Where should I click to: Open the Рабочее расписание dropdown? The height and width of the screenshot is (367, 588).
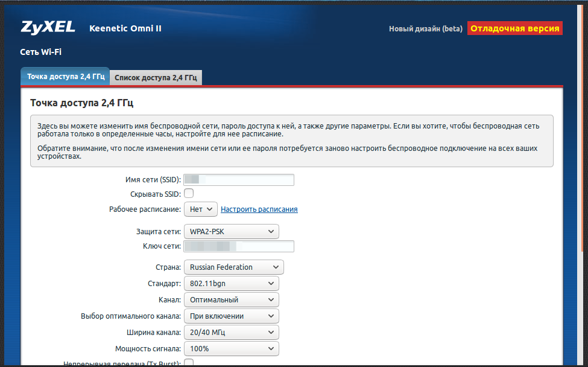pos(201,209)
